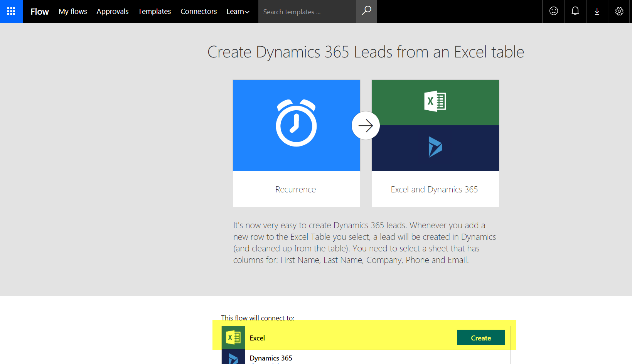
Task: Create the Excel connection
Action: [481, 338]
